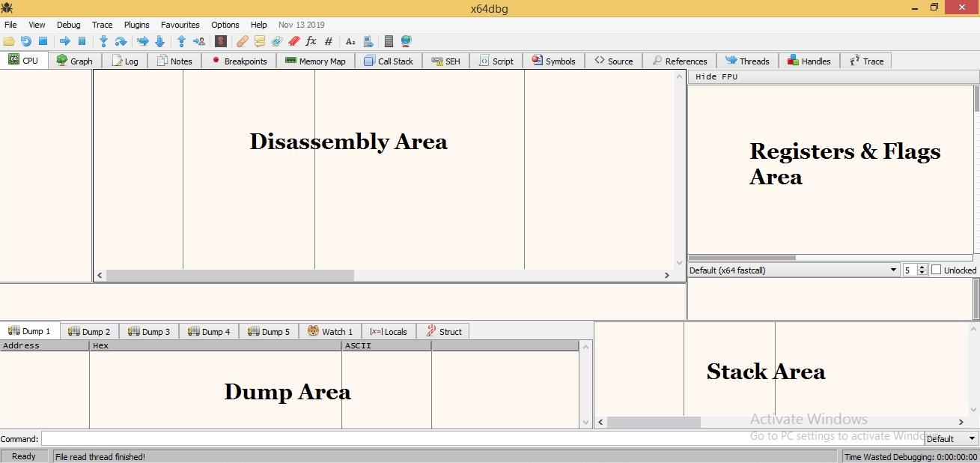Screen dimensions: 980x463
Task: Open the Default (x64 fastcall) calling convention dropdown
Action: [x=794, y=270]
